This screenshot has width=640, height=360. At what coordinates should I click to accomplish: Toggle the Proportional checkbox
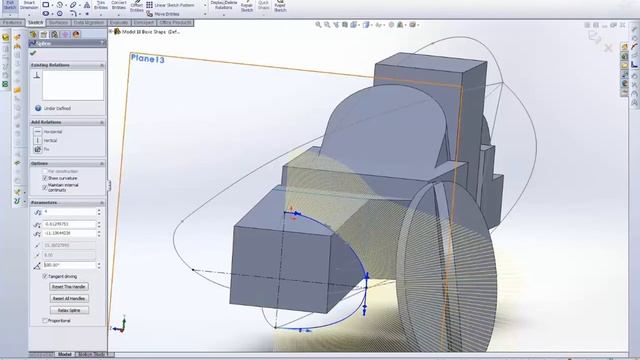tap(45, 321)
